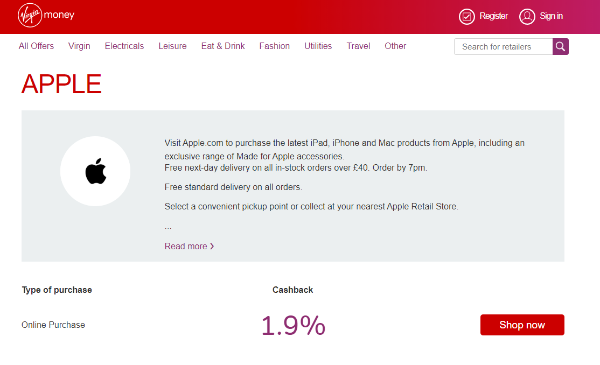Viewport: 600px width, 365px height.
Task: Select the Travel category
Action: tap(359, 46)
